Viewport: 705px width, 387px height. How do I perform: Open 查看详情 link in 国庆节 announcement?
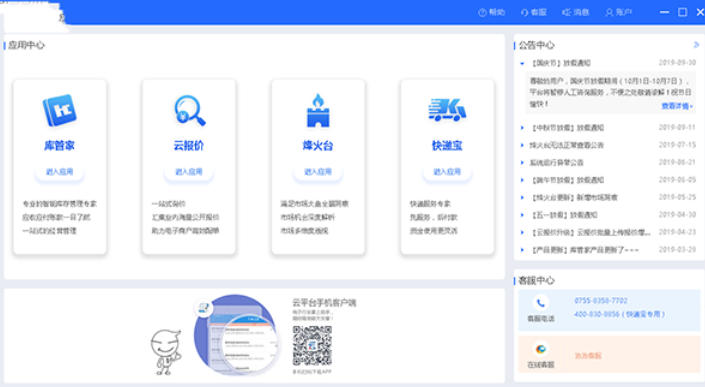point(677,106)
